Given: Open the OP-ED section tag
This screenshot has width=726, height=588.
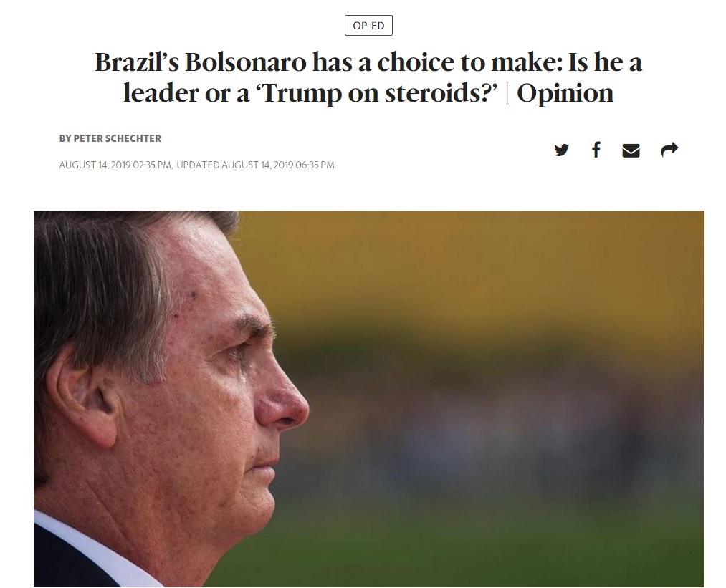Looking at the screenshot, I should tap(368, 26).
